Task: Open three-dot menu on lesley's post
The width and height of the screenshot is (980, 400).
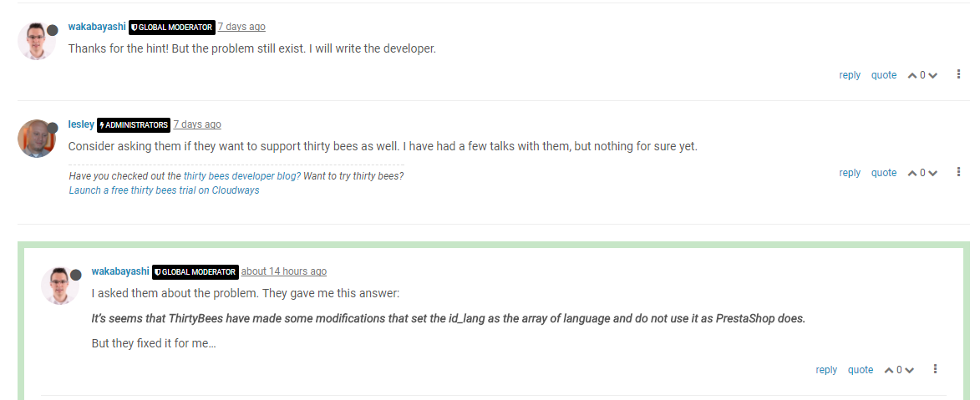Action: click(958, 173)
